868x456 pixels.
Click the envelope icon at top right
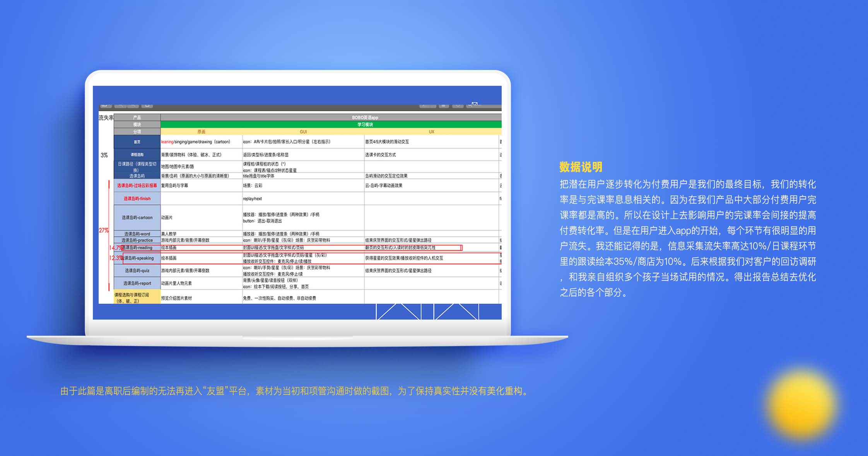pyautogui.click(x=475, y=104)
